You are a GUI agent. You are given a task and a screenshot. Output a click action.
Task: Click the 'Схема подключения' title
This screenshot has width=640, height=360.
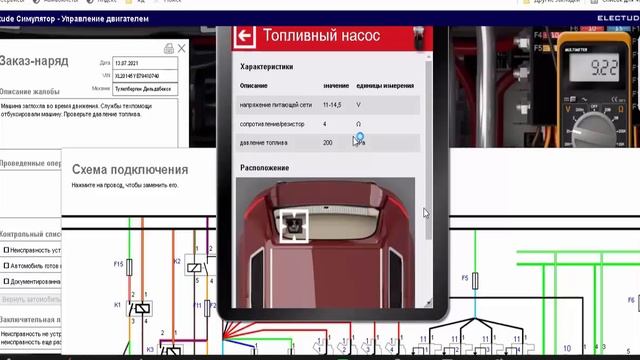[130, 169]
